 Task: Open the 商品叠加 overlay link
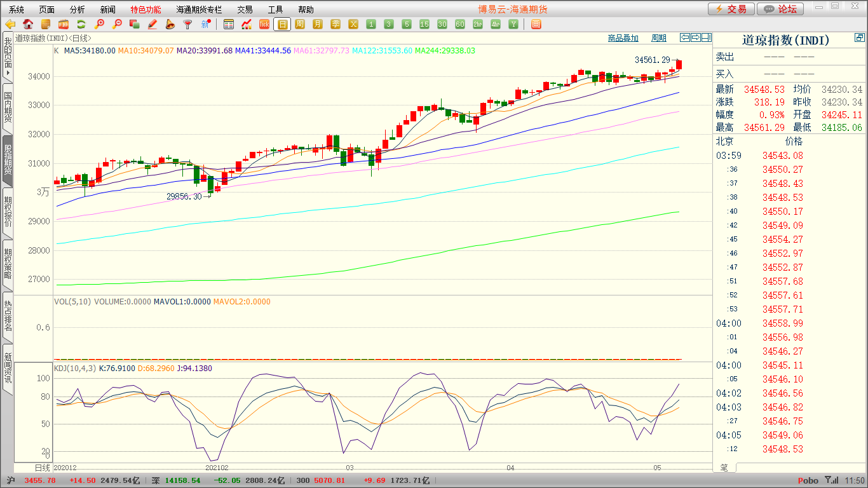coord(623,38)
